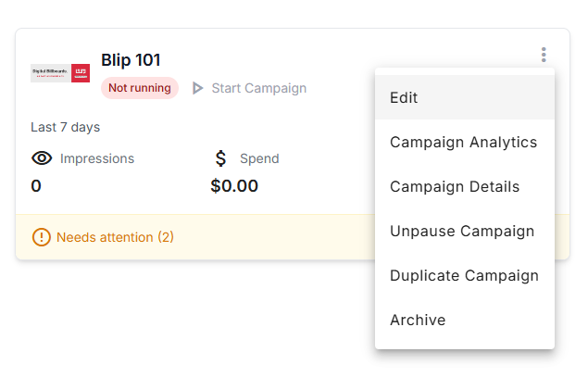Click the orange warning exclamation icon

42,237
